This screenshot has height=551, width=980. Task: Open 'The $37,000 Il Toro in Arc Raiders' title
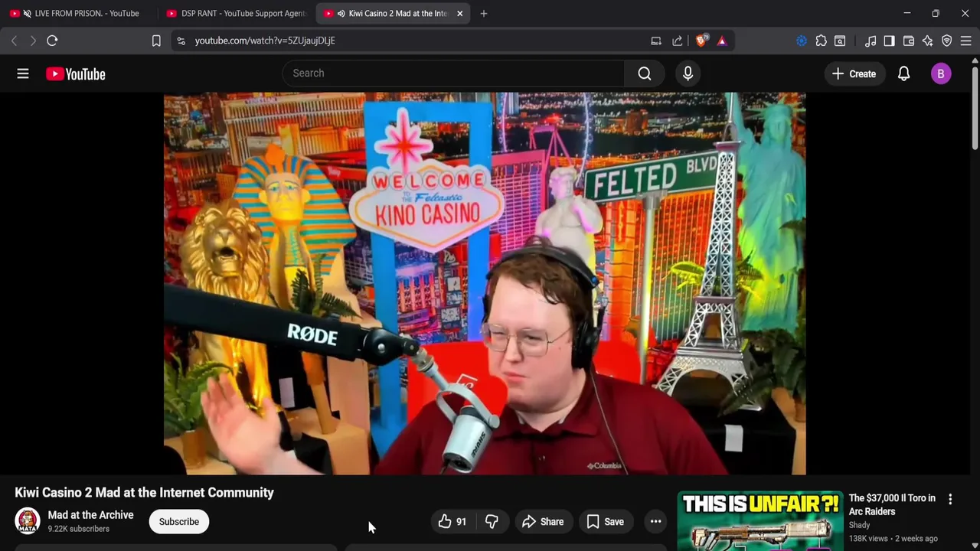892,504
